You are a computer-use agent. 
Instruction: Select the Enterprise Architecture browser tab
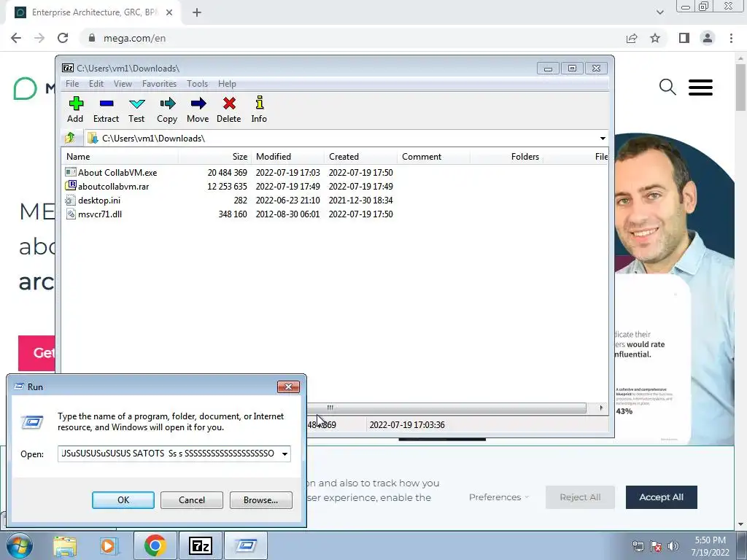(93, 12)
